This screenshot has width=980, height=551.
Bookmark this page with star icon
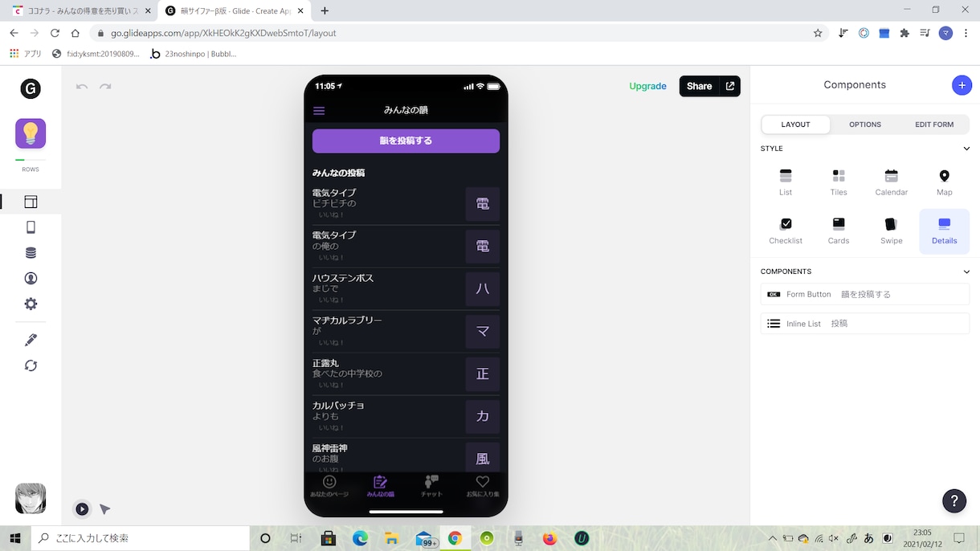coord(818,33)
